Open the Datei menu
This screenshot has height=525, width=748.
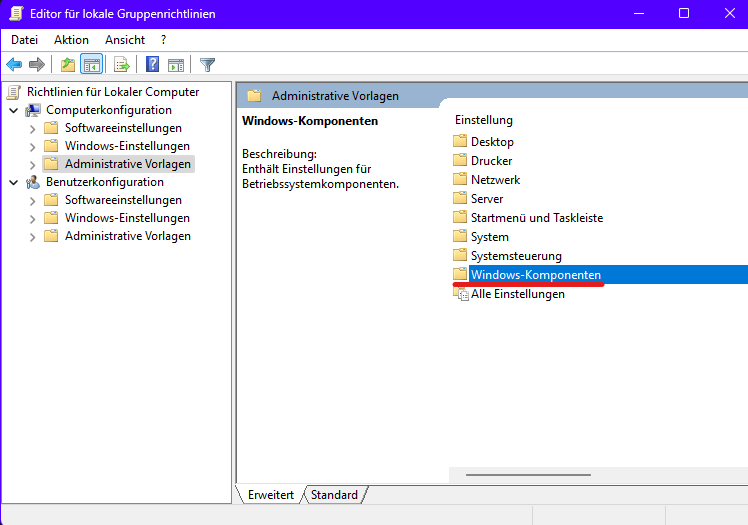pos(24,40)
